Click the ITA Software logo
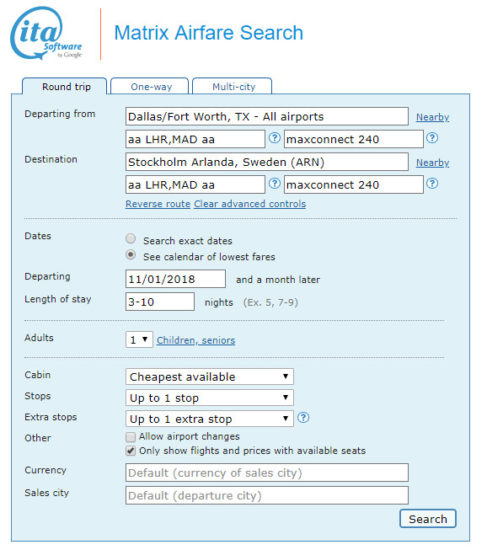487x550 pixels. (x=46, y=34)
